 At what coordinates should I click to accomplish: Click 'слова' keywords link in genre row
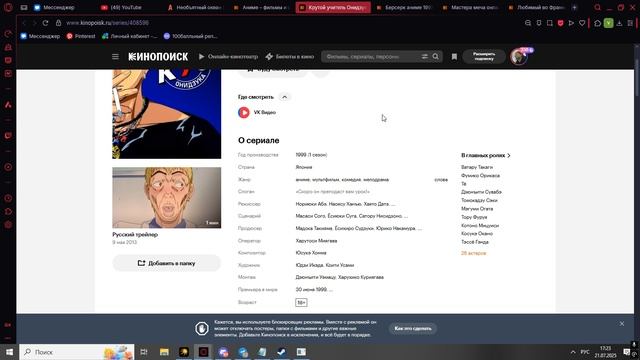[441, 180]
